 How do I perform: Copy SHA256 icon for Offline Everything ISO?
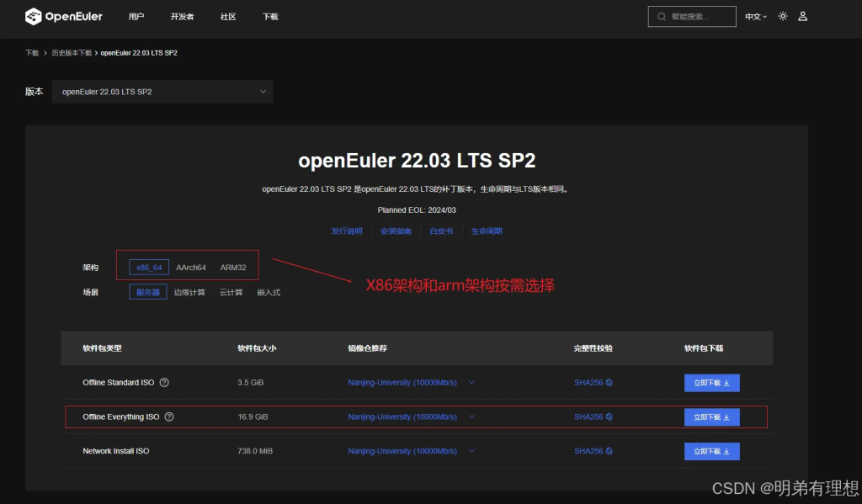pyautogui.click(x=609, y=416)
